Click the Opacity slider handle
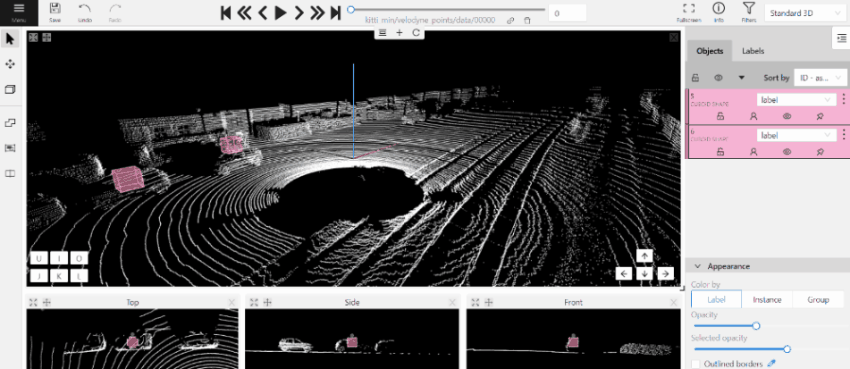The image size is (850, 369). (x=756, y=326)
